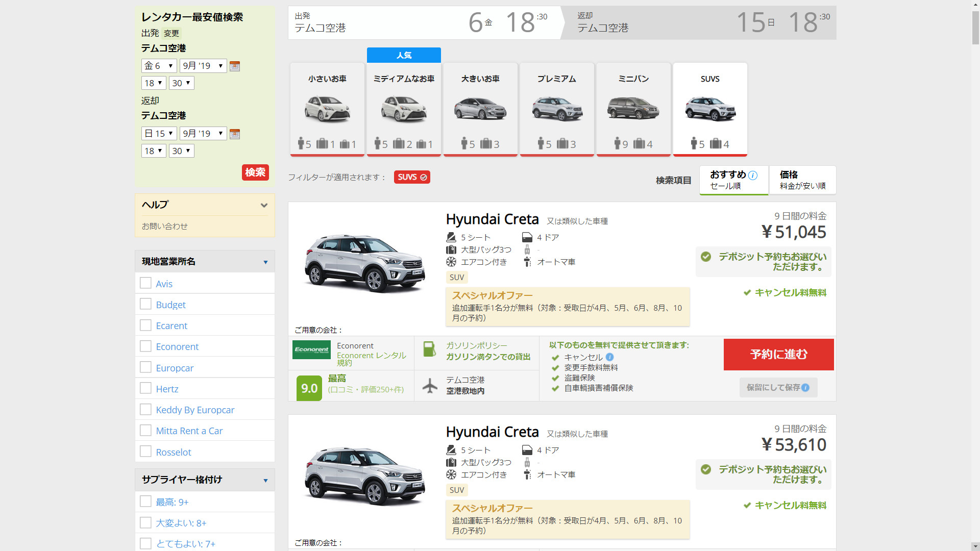Collapse the 現地営業所名 filter section

(265, 262)
